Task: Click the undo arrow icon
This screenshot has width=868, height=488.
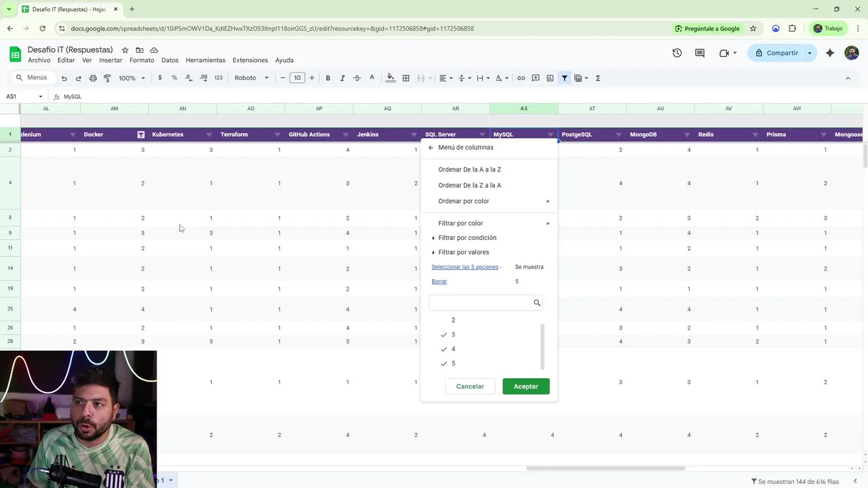Action: pyautogui.click(x=64, y=78)
